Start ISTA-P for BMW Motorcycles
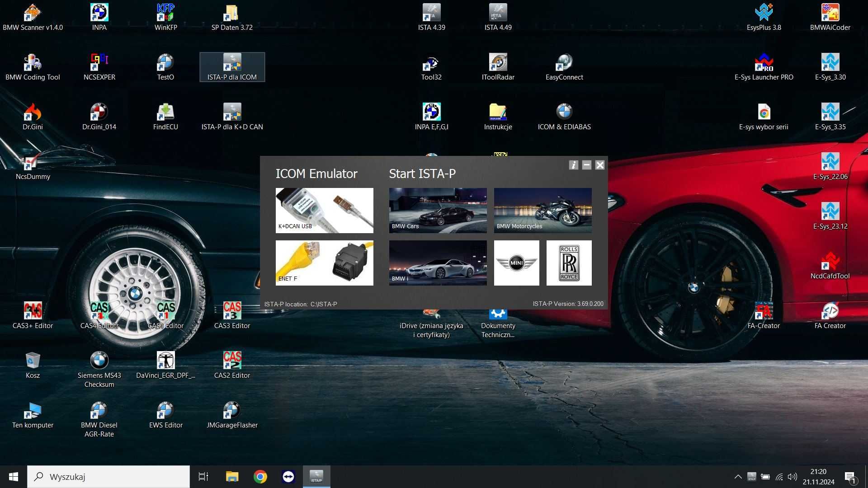868x488 pixels. [542, 210]
